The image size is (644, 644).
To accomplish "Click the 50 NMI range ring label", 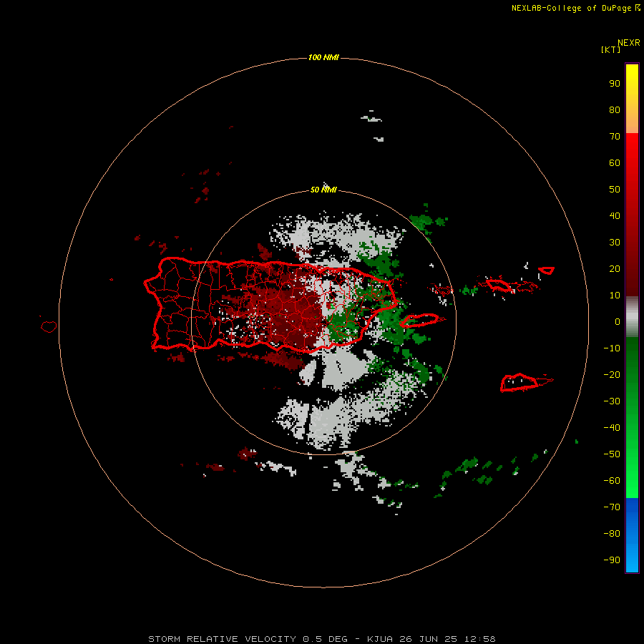I will (x=323, y=190).
